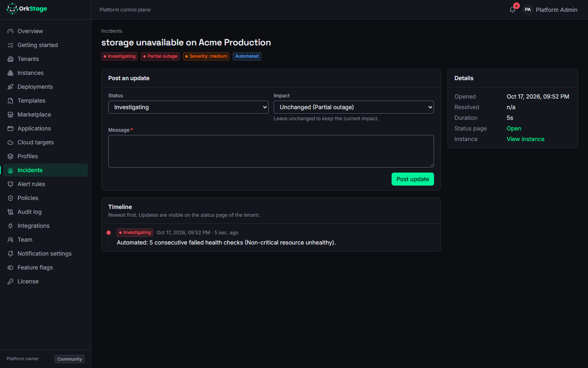The image size is (588, 368).
Task: Click the header Investigating status badge
Action: point(119,56)
